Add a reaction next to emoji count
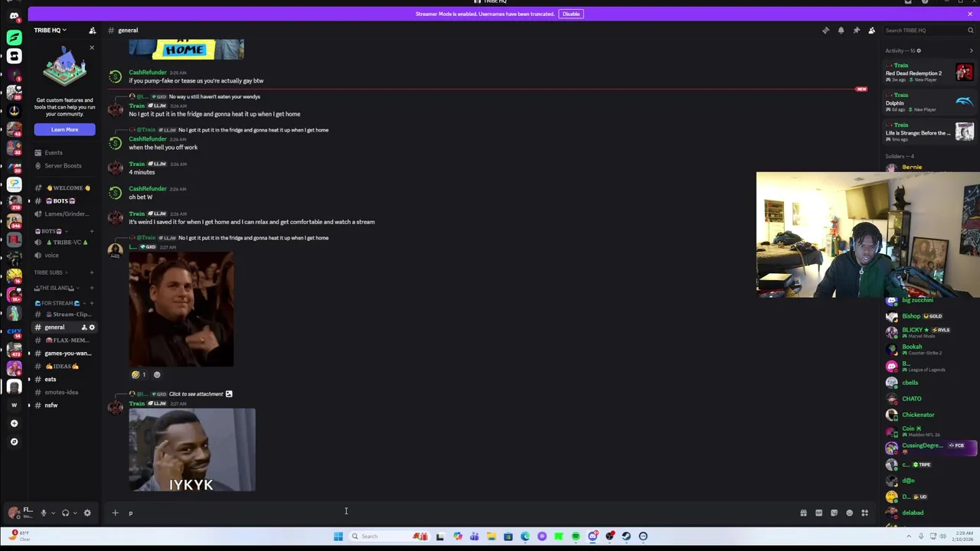Viewport: 980px width, 551px height. tap(157, 375)
